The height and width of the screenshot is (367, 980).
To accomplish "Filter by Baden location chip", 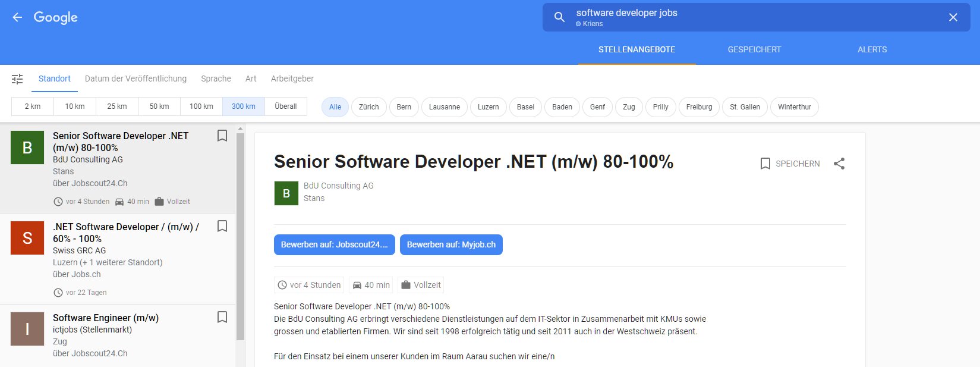I will (x=562, y=107).
